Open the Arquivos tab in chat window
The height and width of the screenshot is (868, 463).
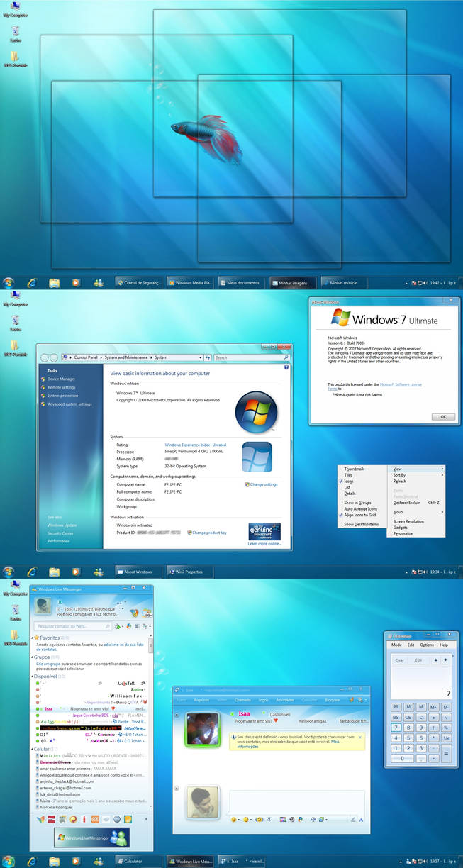click(x=201, y=699)
